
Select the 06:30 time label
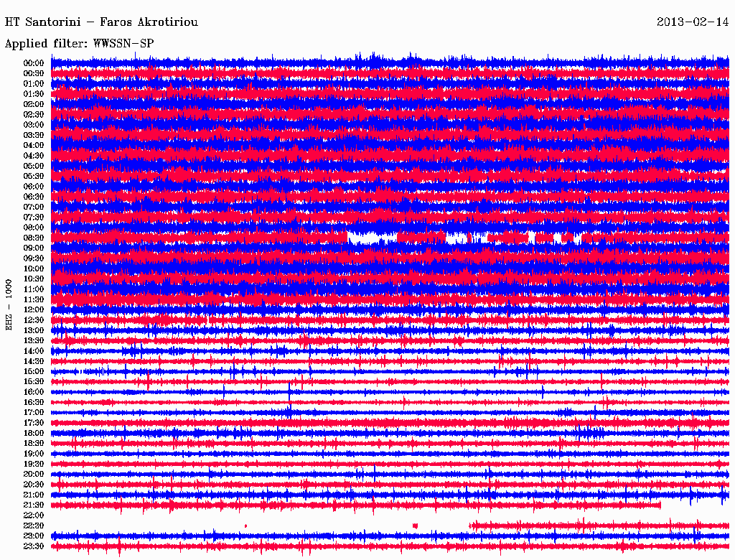34,197
